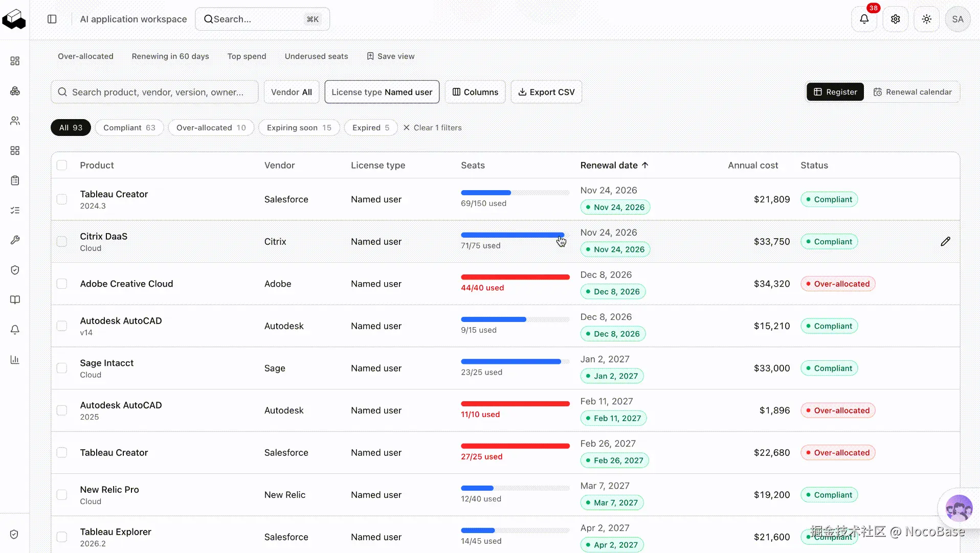
Task: Switch theme with the sun icon
Action: point(926,19)
